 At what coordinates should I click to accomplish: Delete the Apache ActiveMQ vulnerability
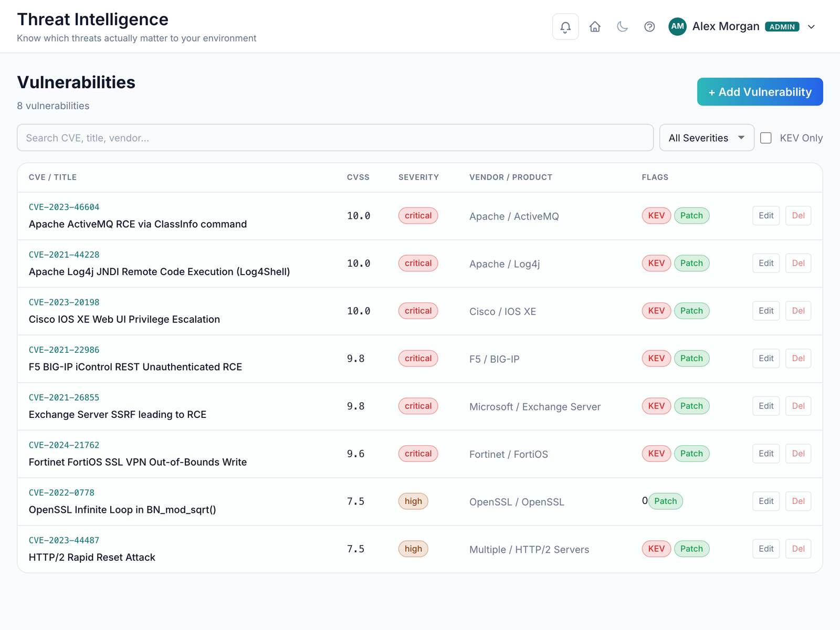798,216
